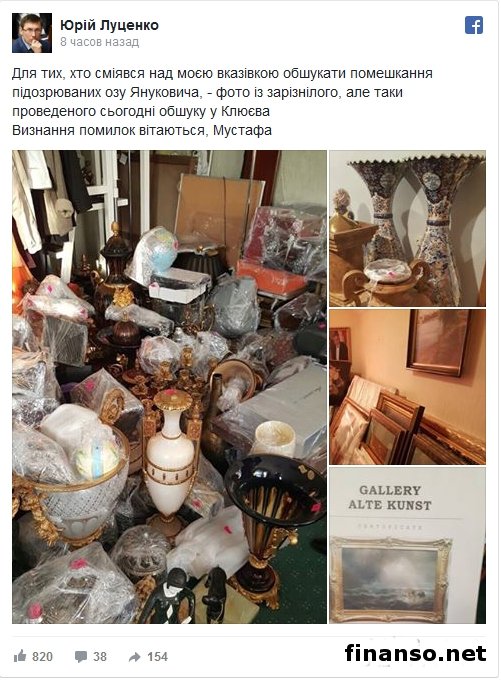
Task: Click the 154 shares count
Action: 157,656
